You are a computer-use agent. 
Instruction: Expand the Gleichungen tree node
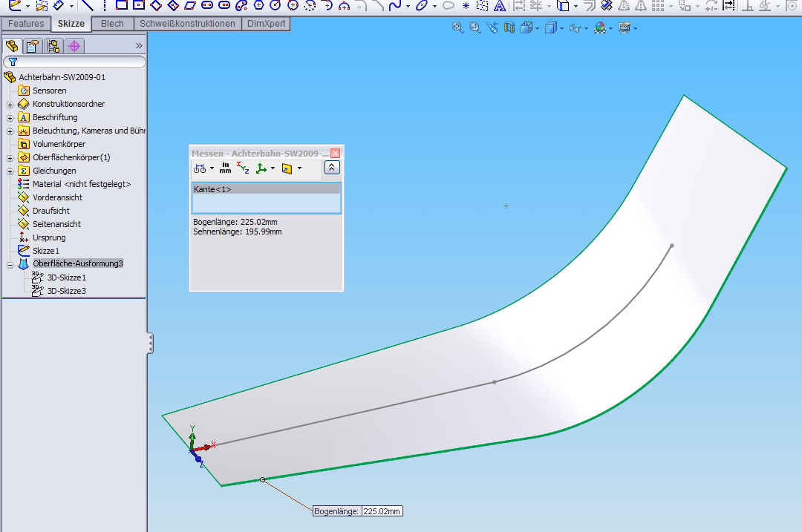10,171
